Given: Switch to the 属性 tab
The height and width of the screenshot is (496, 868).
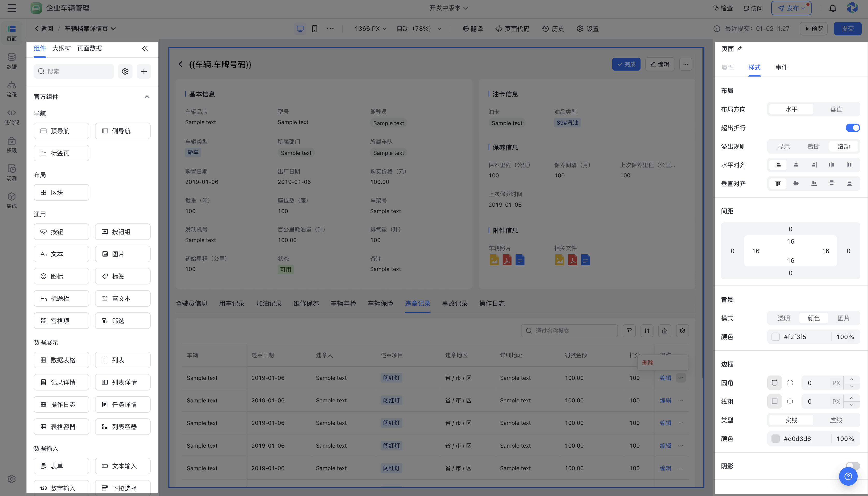Looking at the screenshot, I should [727, 67].
